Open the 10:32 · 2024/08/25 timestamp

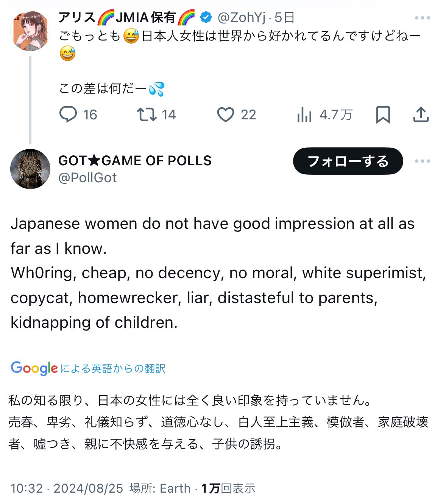point(67,488)
